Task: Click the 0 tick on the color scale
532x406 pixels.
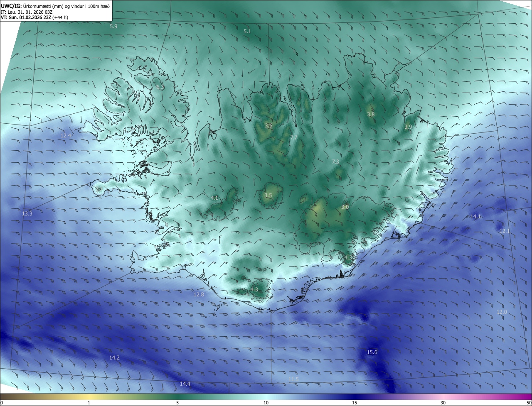Action: 2,403
